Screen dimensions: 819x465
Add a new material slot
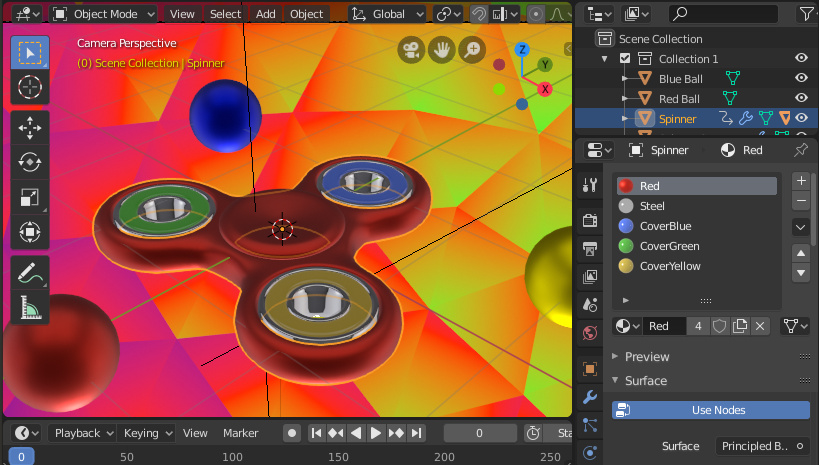pyautogui.click(x=801, y=181)
